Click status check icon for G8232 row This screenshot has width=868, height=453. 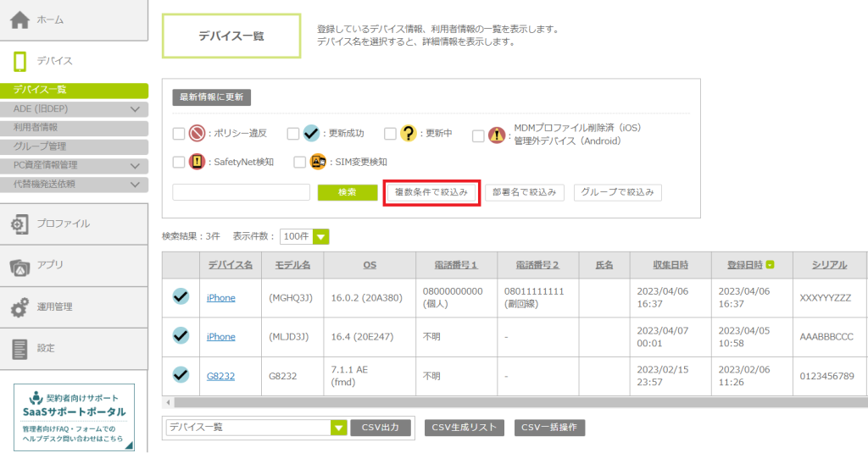[181, 374]
